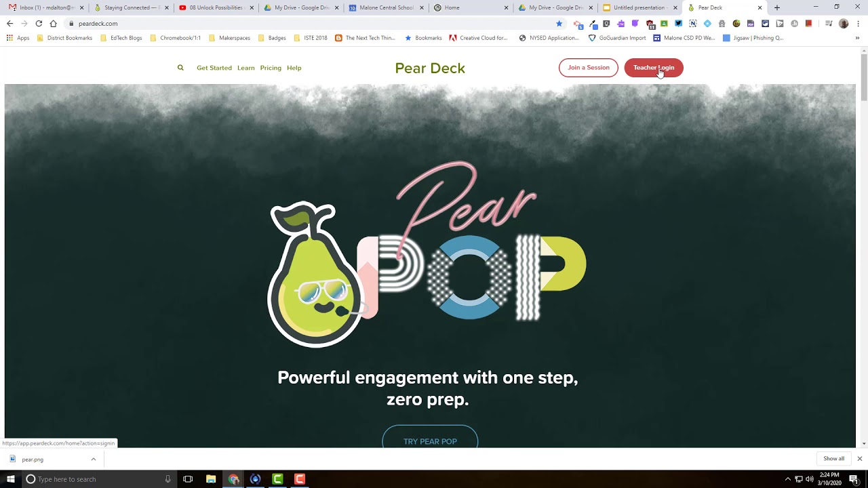
Task: Open the site search magnifier icon
Action: click(180, 68)
